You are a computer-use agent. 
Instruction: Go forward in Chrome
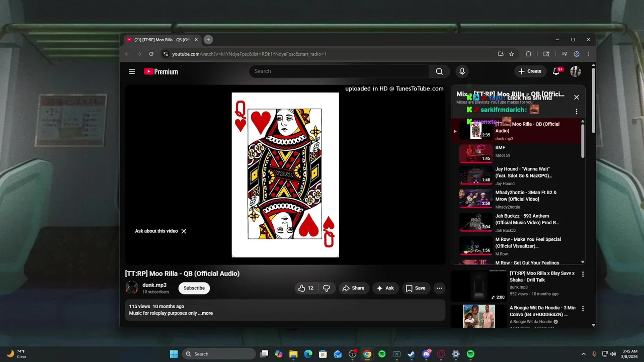click(139, 54)
